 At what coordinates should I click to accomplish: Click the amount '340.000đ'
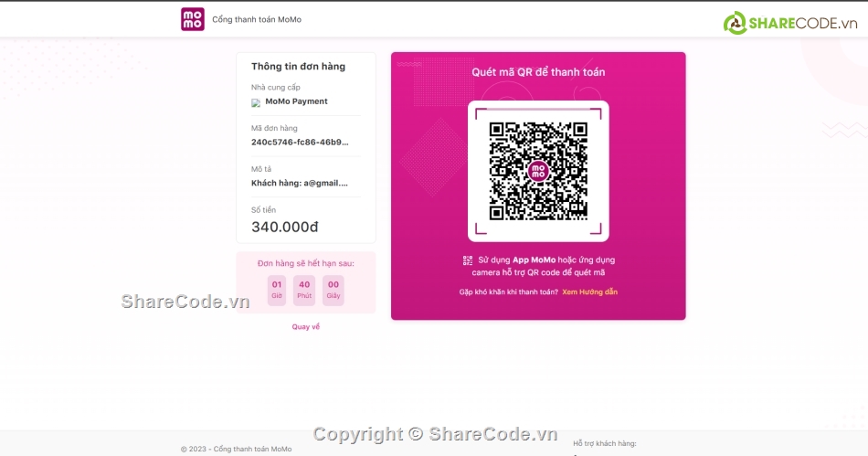coord(284,227)
